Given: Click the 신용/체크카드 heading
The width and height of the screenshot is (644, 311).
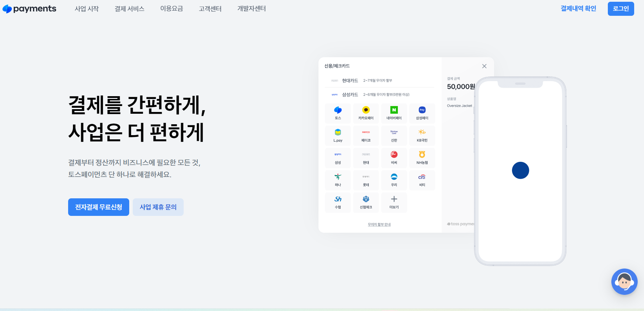Looking at the screenshot, I should (x=337, y=66).
